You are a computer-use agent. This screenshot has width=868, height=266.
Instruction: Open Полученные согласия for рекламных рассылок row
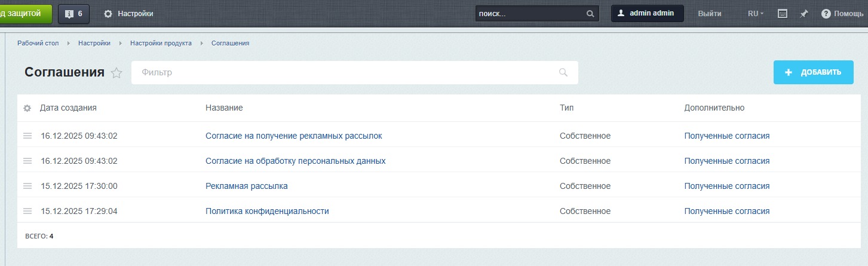coord(726,136)
